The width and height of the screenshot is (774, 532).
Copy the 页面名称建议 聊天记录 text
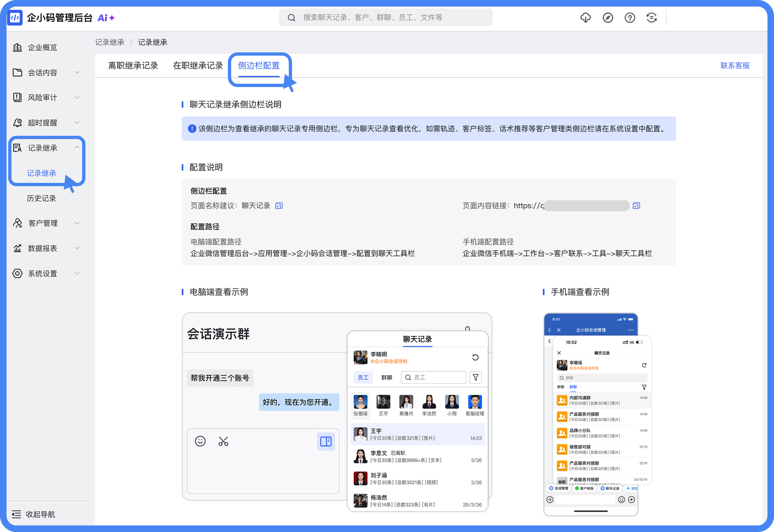(279, 206)
